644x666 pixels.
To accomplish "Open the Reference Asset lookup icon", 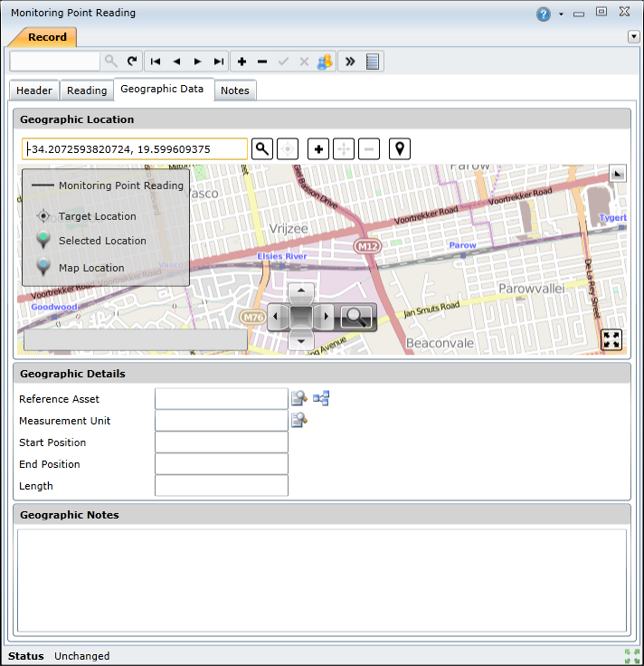I will pyautogui.click(x=299, y=398).
